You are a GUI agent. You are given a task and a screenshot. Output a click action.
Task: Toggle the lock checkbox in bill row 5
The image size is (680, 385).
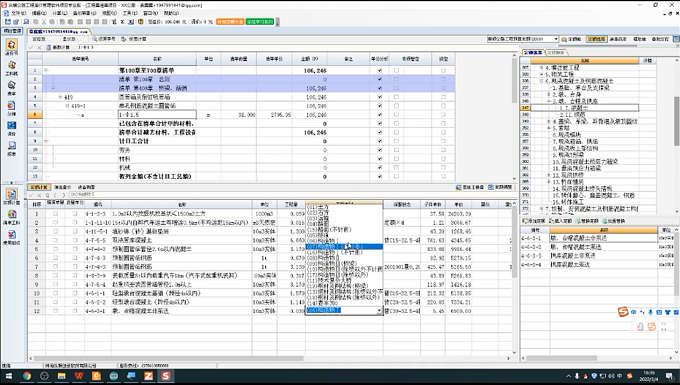click(x=443, y=106)
